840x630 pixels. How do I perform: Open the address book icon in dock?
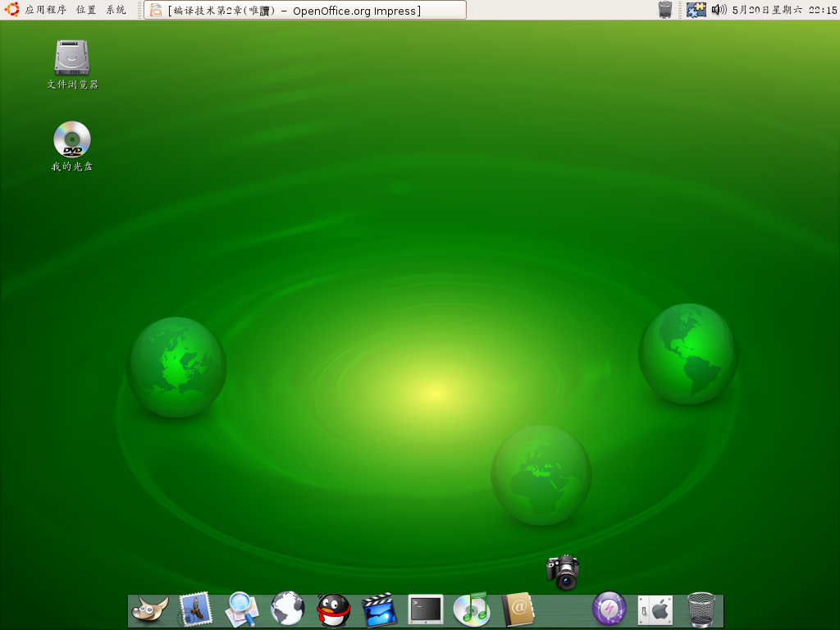click(x=518, y=609)
